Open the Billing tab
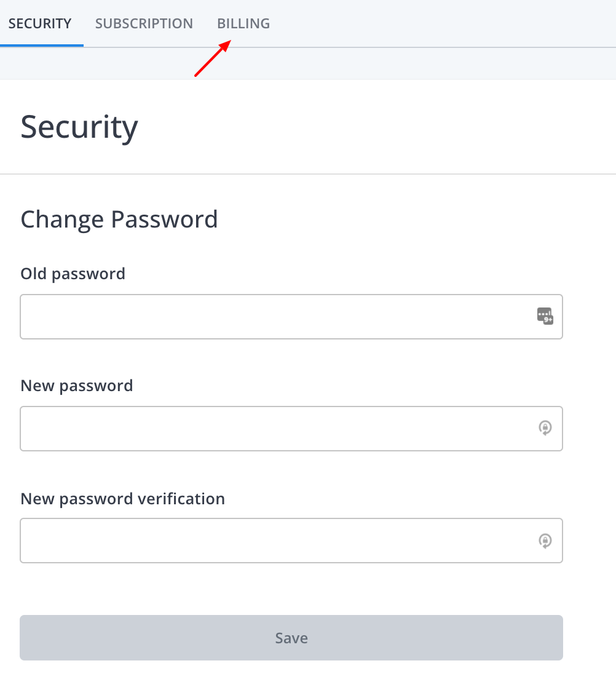This screenshot has height=690, width=616. pos(243,23)
